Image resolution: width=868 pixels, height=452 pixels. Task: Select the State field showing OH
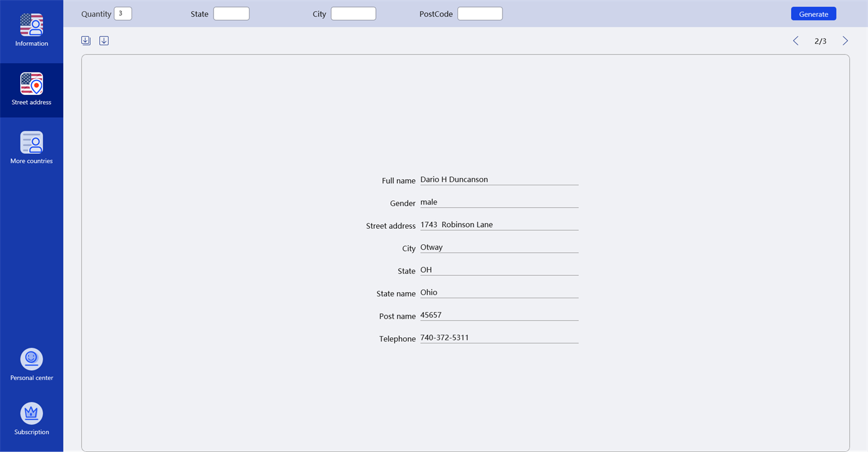[499, 270]
